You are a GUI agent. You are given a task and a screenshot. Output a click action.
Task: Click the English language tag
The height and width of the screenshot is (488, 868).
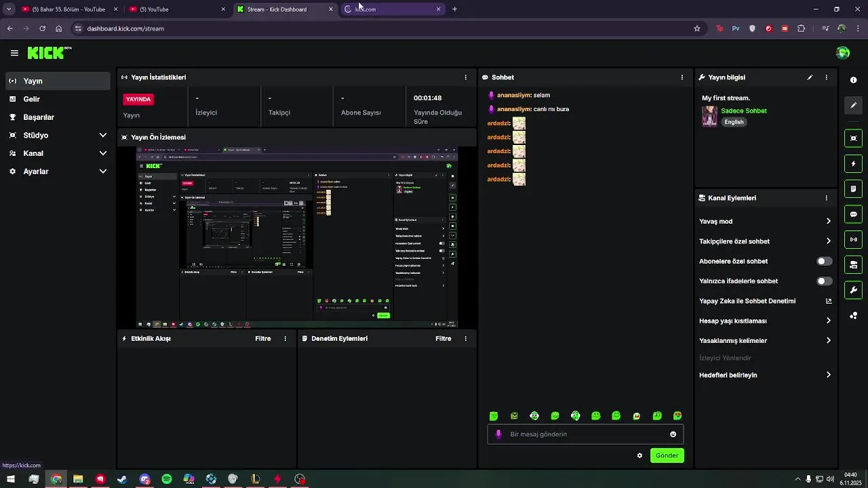tap(734, 122)
